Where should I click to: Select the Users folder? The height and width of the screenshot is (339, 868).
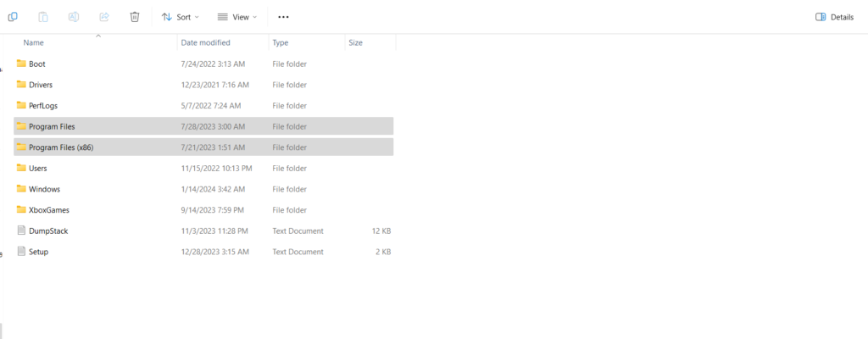[x=37, y=169]
